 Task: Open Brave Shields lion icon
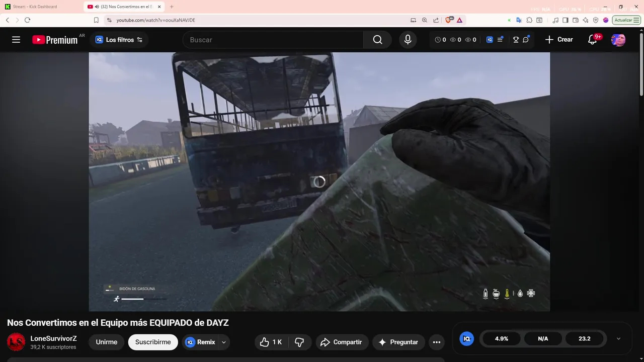click(448, 20)
